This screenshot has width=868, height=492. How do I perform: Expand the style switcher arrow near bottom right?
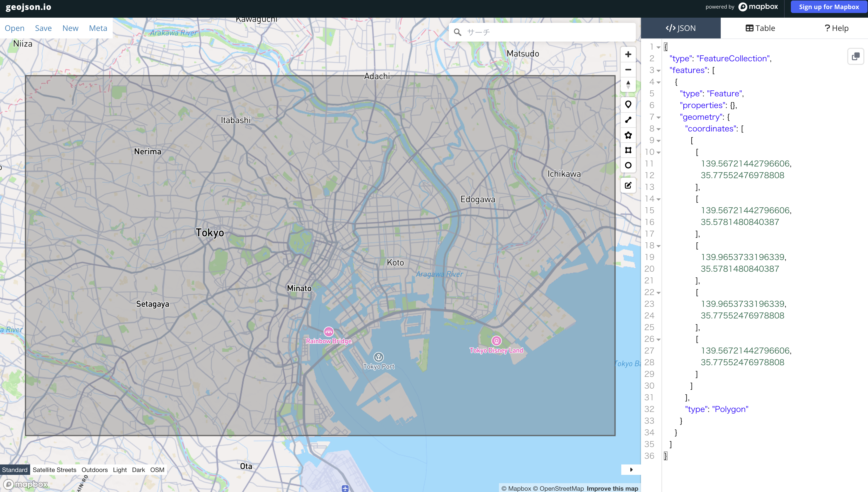click(x=631, y=469)
